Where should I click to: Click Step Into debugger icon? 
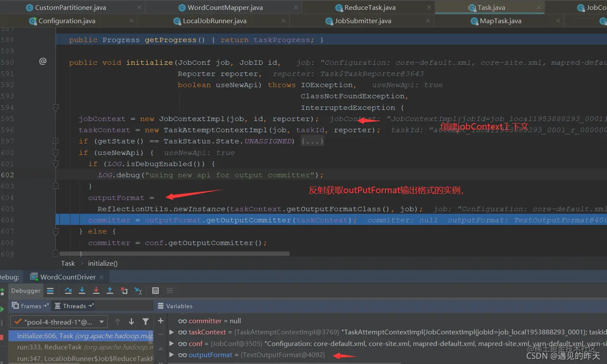82,291
